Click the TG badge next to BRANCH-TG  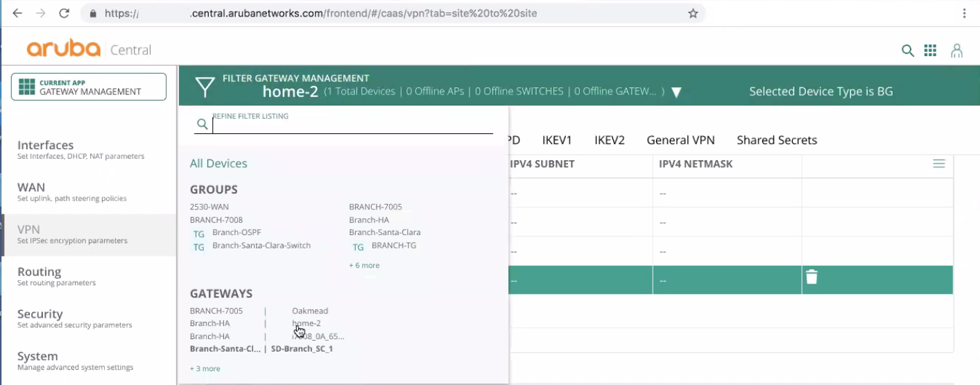click(358, 246)
